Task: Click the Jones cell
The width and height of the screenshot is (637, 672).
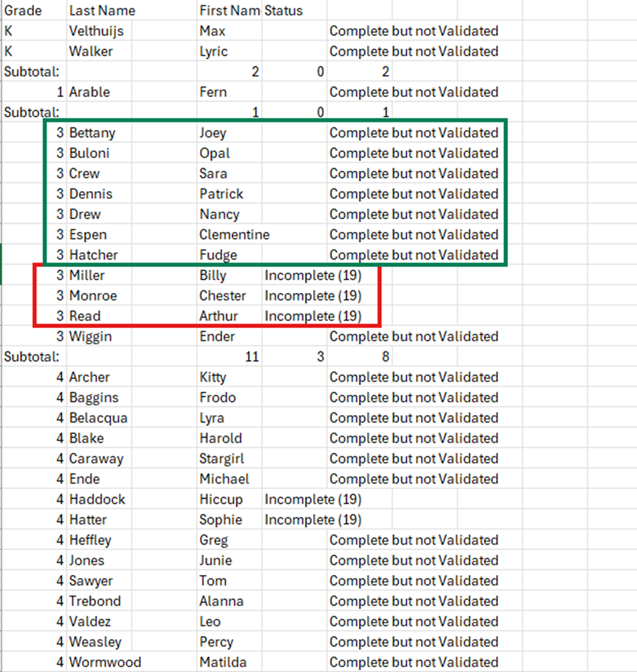Action: (100, 560)
